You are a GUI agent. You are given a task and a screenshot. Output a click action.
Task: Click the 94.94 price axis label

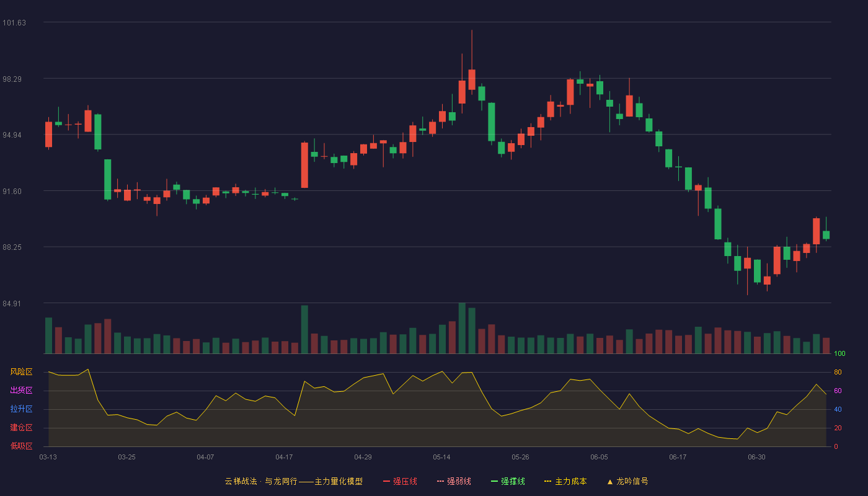(12, 135)
